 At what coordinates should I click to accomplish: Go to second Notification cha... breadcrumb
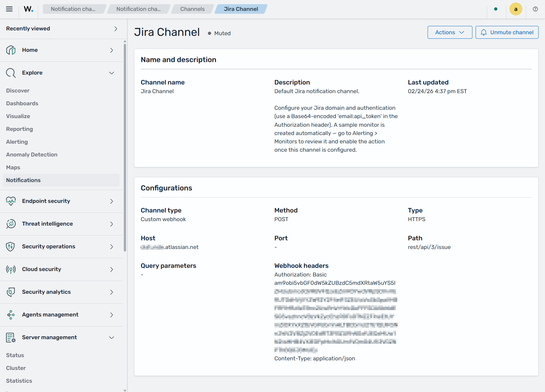tap(138, 9)
